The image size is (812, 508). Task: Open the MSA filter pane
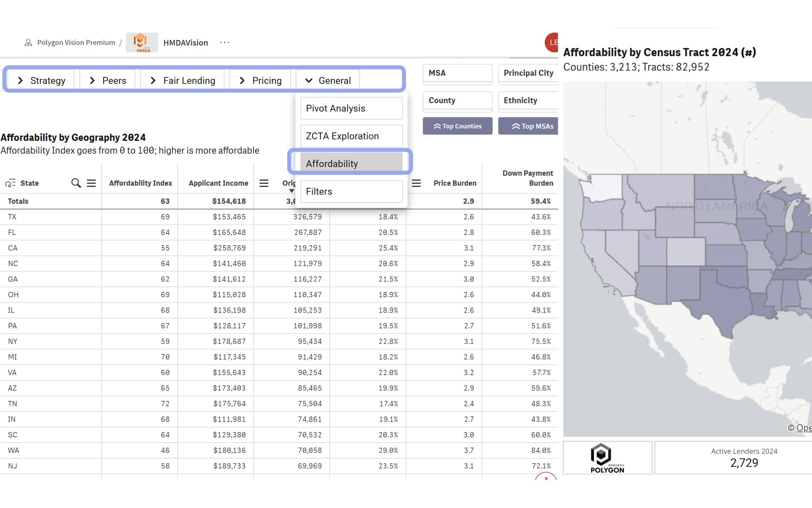(457, 73)
